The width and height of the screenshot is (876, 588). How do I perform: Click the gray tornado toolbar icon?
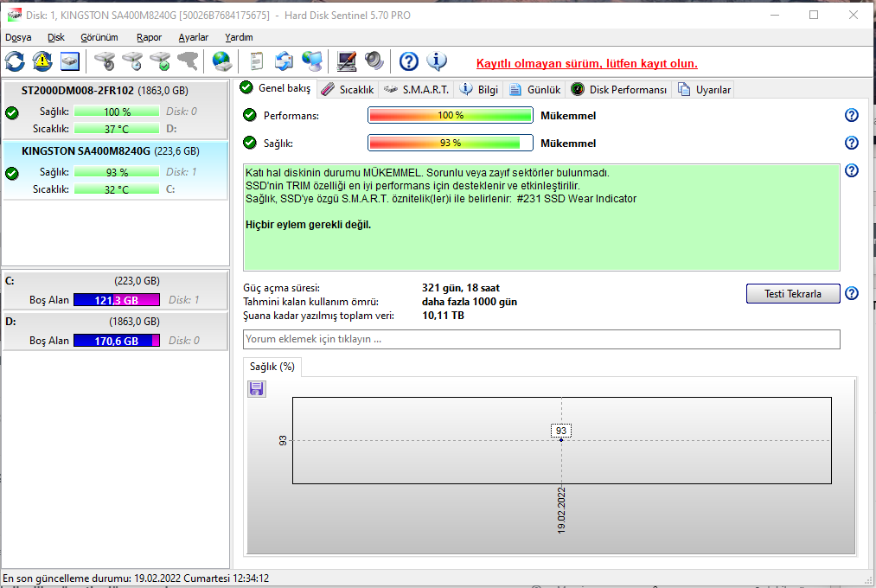pos(188,61)
